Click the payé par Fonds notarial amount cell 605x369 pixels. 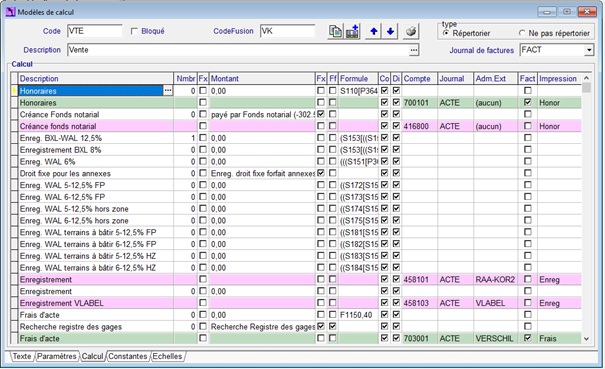[262, 115]
